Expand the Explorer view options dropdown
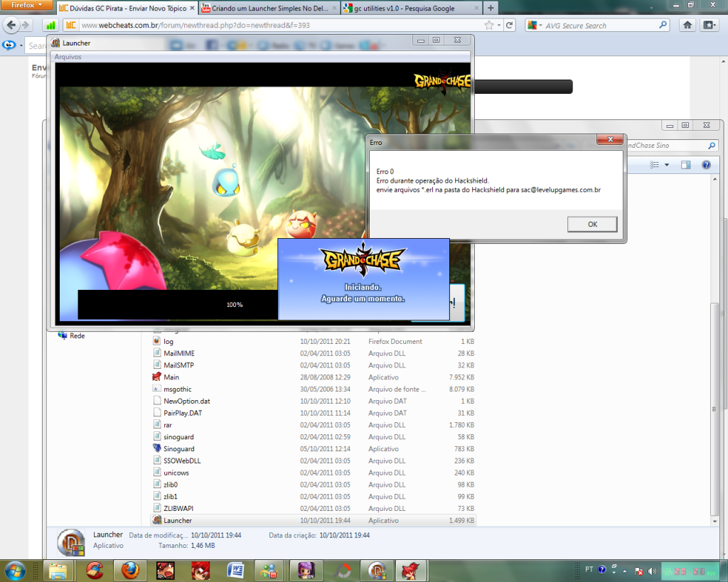Screen dimensions: 728x582 click(667, 165)
